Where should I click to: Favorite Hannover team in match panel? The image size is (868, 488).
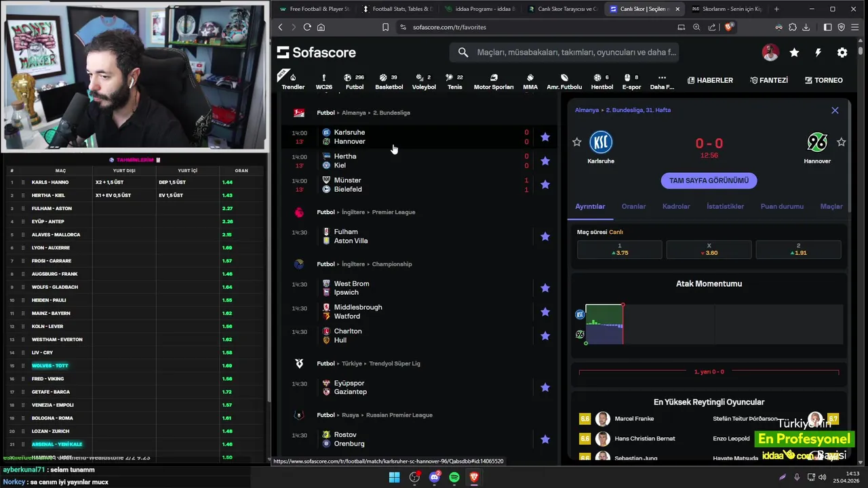coord(842,142)
